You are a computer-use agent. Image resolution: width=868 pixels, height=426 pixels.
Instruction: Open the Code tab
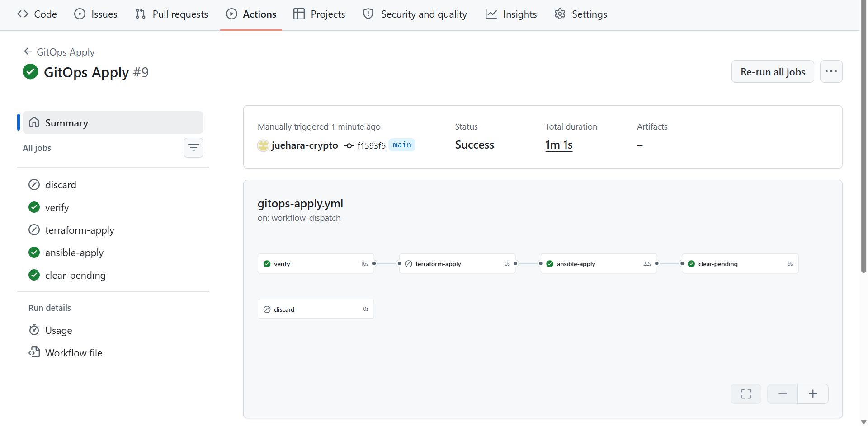[37, 14]
